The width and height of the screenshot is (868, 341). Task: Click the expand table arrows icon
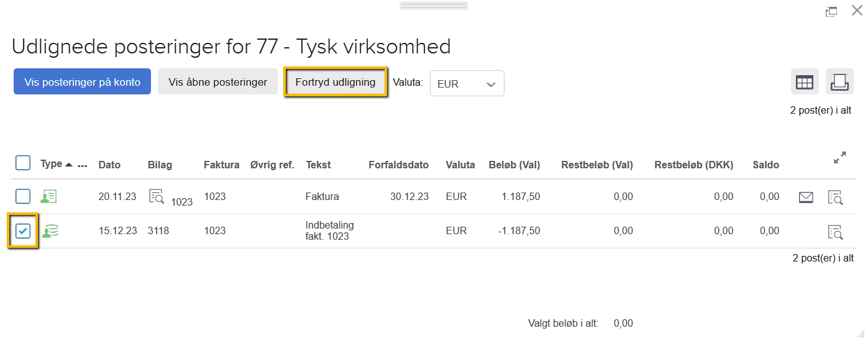[x=839, y=158]
